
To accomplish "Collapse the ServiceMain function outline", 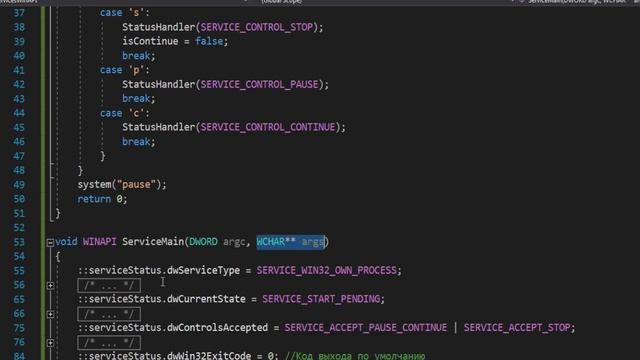I will [50, 243].
